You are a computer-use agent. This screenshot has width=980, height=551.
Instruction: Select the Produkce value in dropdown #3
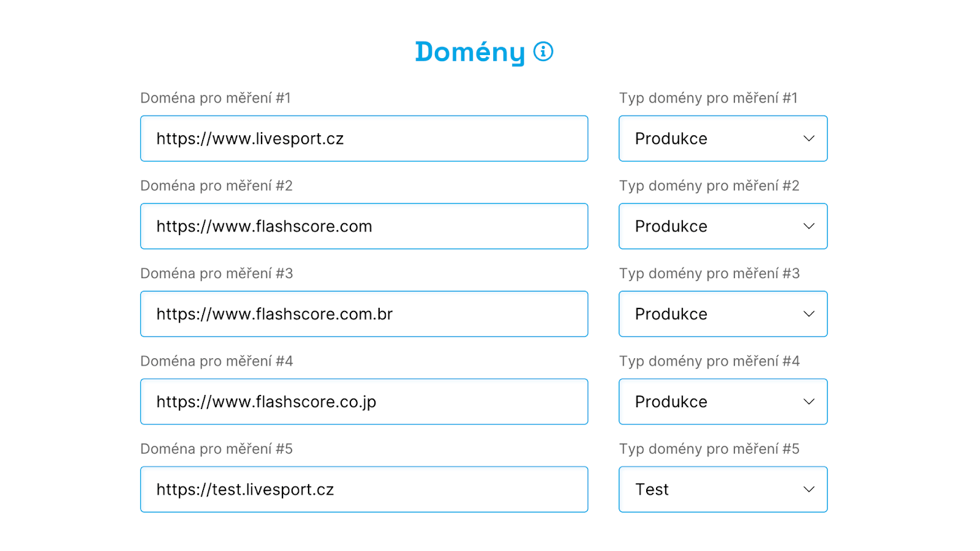(x=670, y=313)
